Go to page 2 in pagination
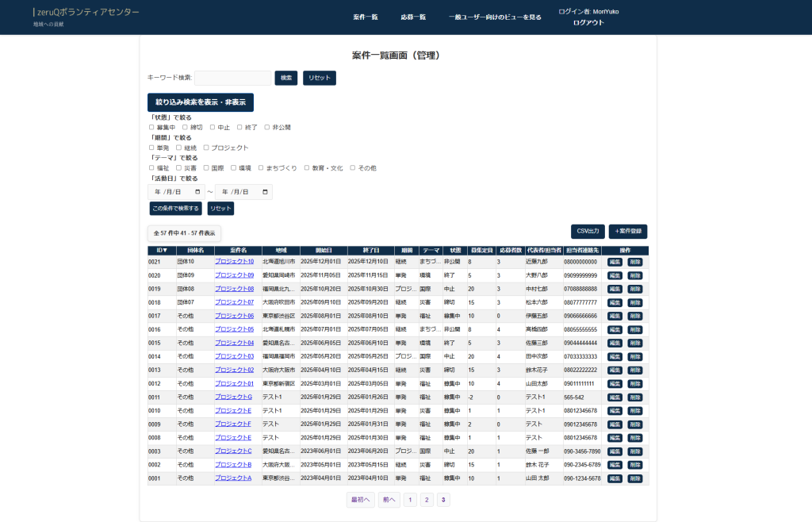The width and height of the screenshot is (812, 522). (427, 500)
